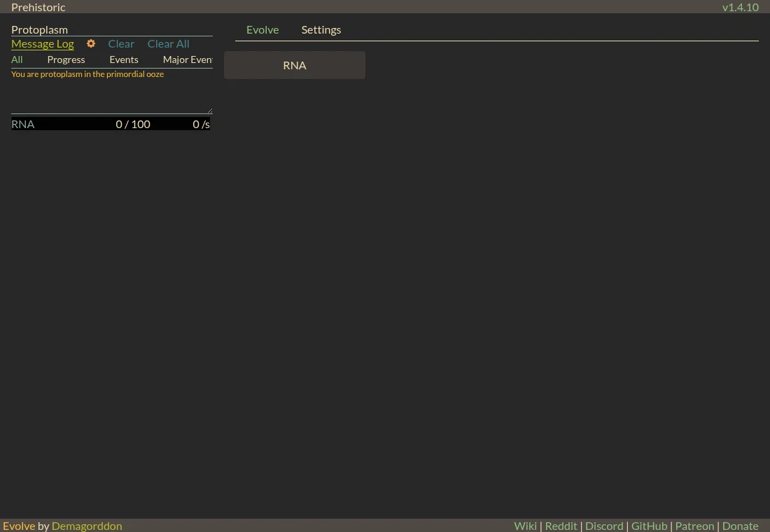Click the Donate link
Image resolution: width=770 pixels, height=532 pixels.
740,526
